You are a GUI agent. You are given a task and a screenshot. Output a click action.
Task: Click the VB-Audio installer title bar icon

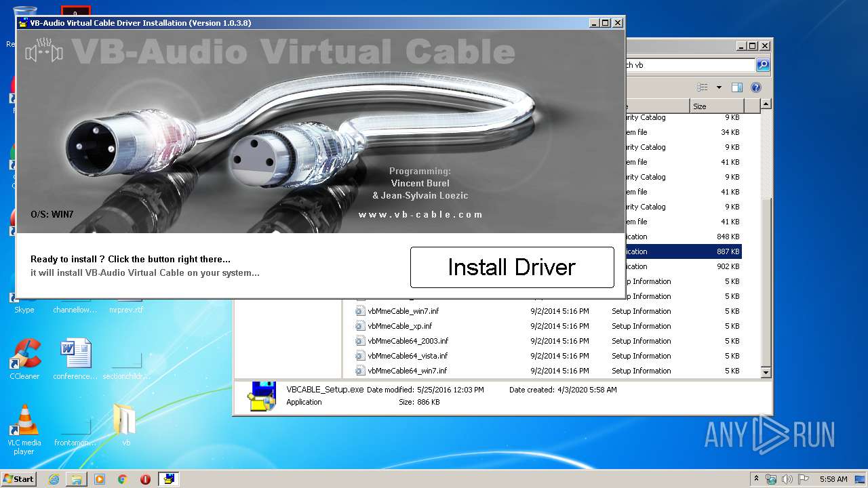pos(23,23)
